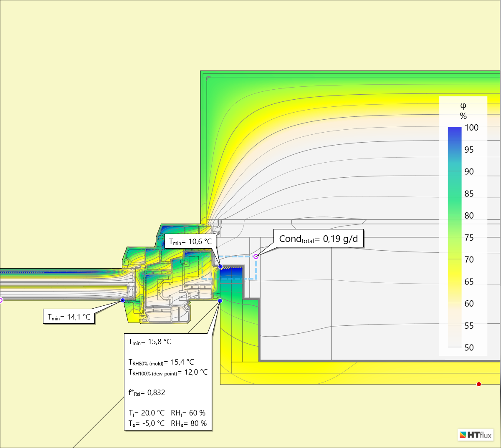The height and width of the screenshot is (448, 501).
Task: Click the yellow-black hatched condensation strip
Action: (x=231, y=268)
